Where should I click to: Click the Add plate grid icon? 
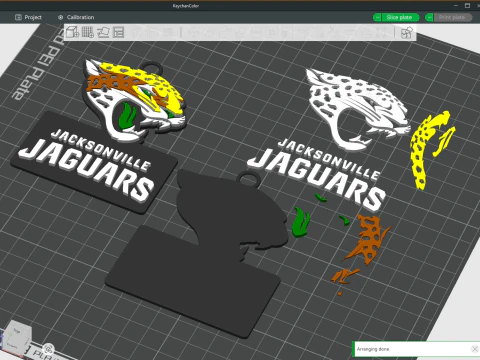coord(88,32)
